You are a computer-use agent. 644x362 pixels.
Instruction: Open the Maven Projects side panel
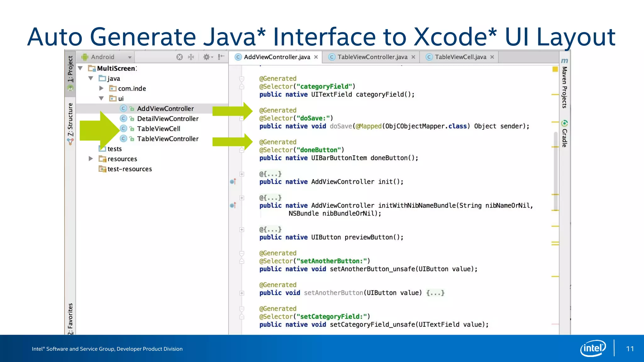(x=564, y=83)
